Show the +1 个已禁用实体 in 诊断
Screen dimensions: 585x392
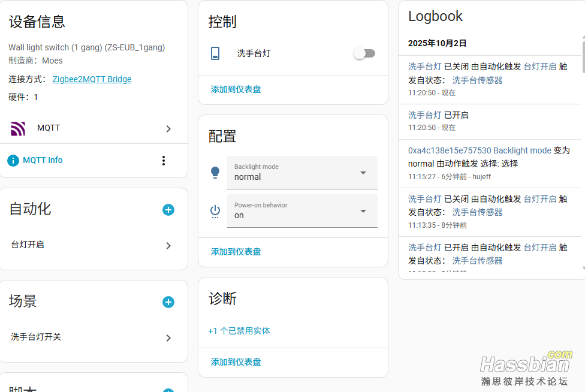[239, 331]
